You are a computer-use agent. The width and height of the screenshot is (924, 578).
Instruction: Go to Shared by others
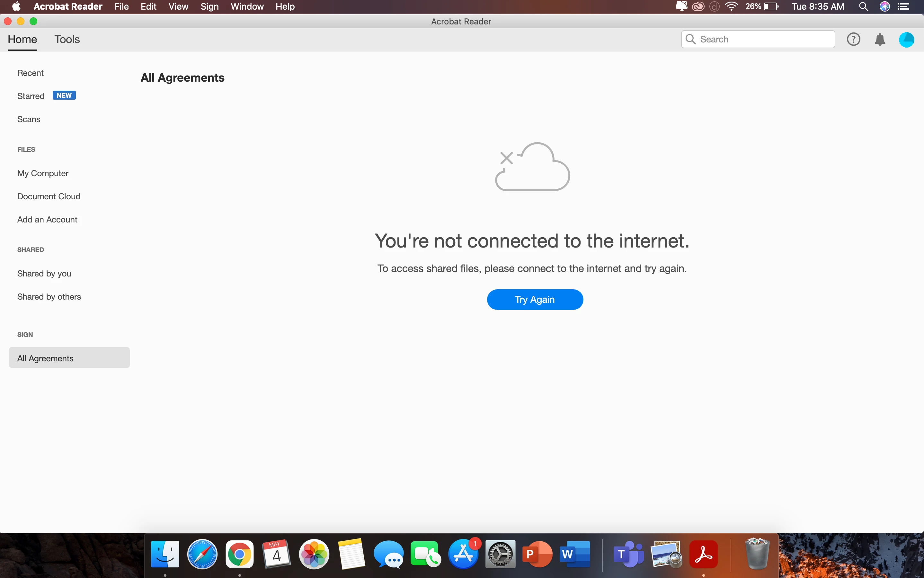point(49,297)
